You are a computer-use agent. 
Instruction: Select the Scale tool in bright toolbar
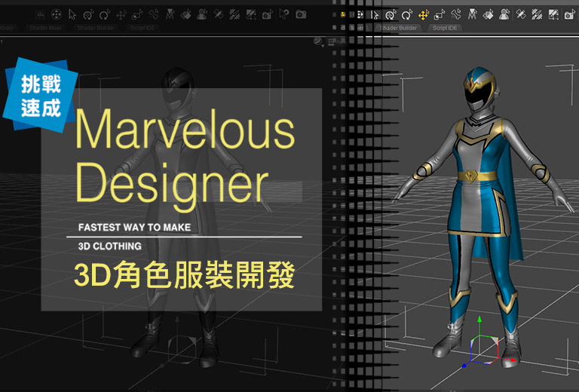coord(440,15)
